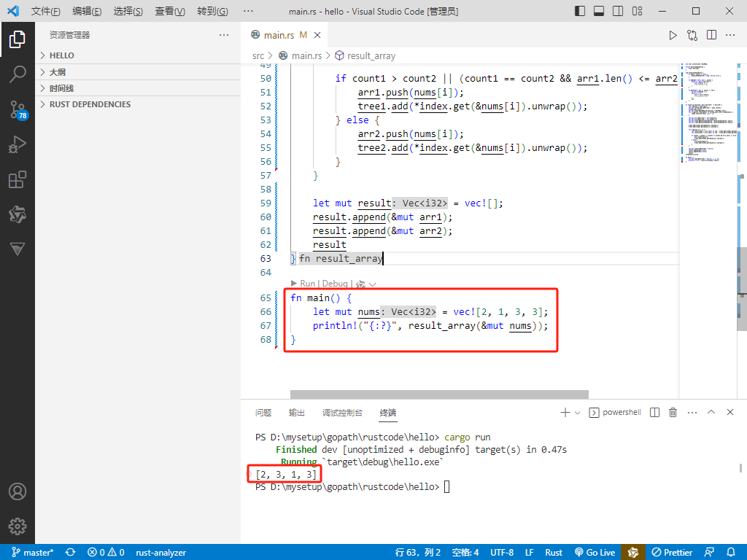The width and height of the screenshot is (747, 560).
Task: Click rust-analyzer status bar item
Action: [x=161, y=553]
